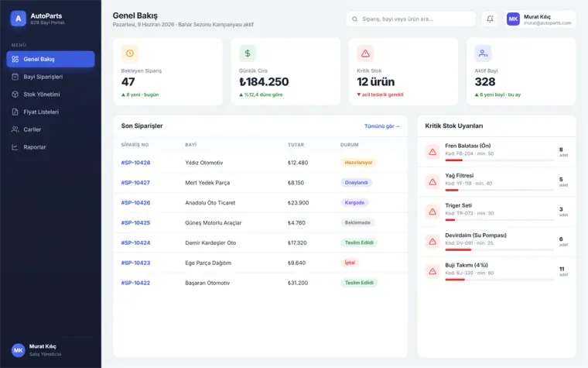Click warning icon beside Fren Balatası (Ön)

tap(432, 152)
